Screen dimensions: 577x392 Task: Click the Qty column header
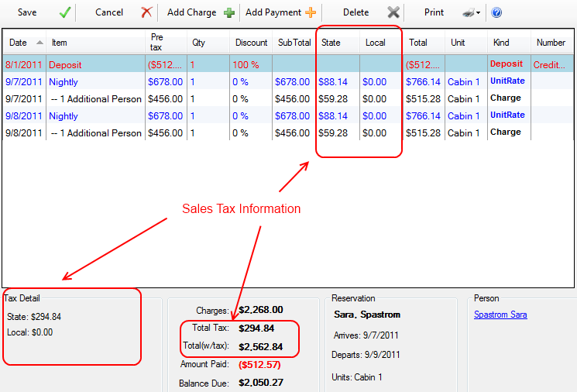click(198, 43)
